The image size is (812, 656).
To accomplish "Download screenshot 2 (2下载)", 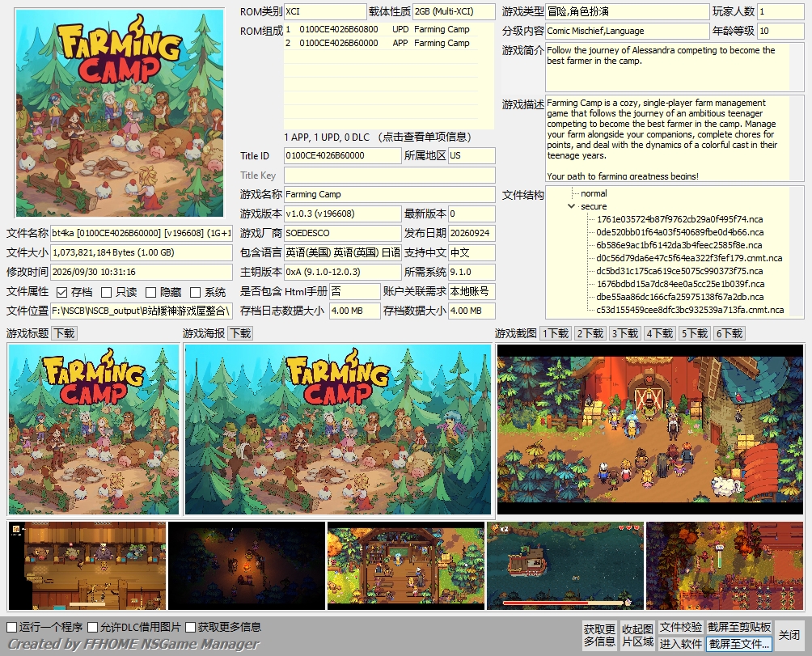I will coord(590,333).
